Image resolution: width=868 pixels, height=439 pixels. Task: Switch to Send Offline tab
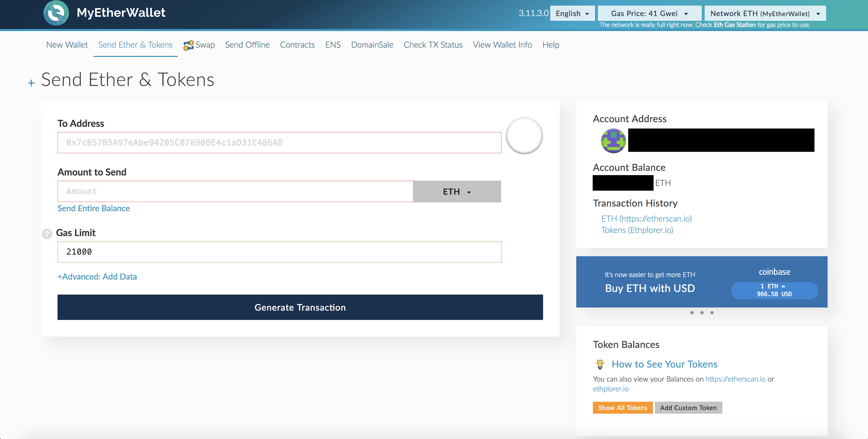(247, 45)
